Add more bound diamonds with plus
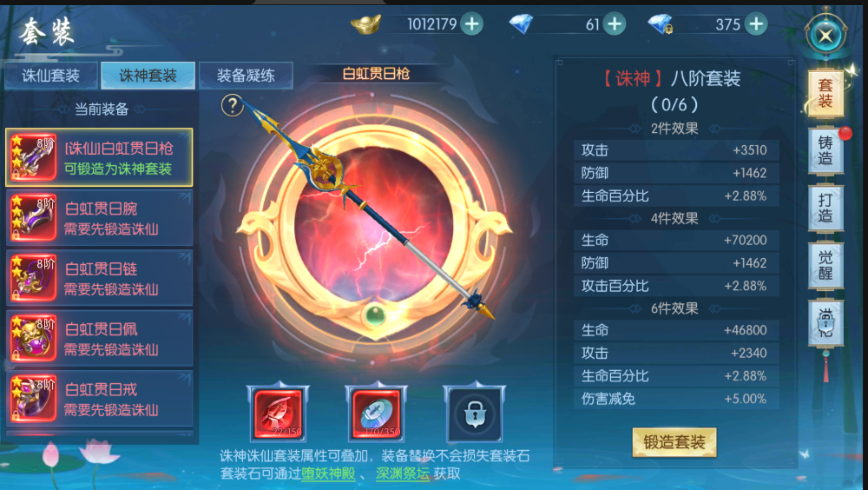 (756, 23)
